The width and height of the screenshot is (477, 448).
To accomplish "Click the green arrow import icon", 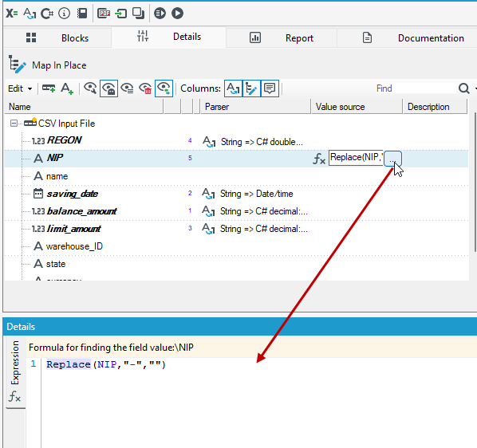I will click(121, 14).
